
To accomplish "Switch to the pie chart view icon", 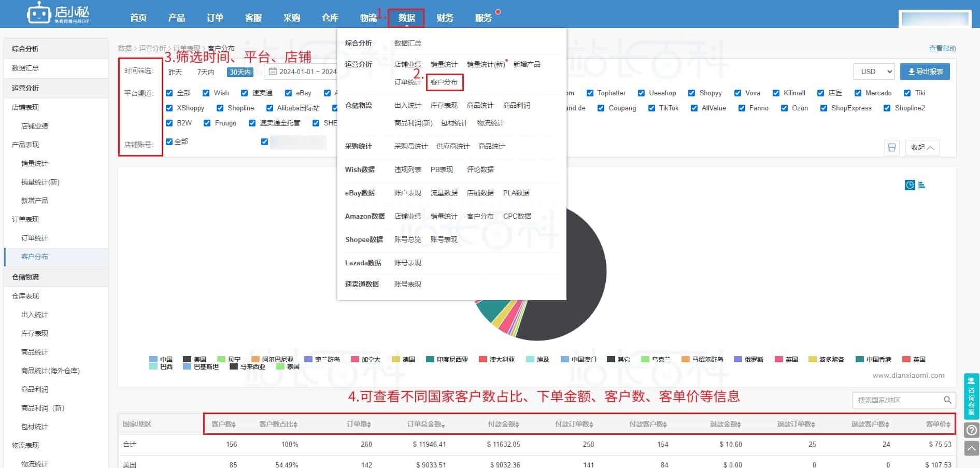I will (x=910, y=185).
